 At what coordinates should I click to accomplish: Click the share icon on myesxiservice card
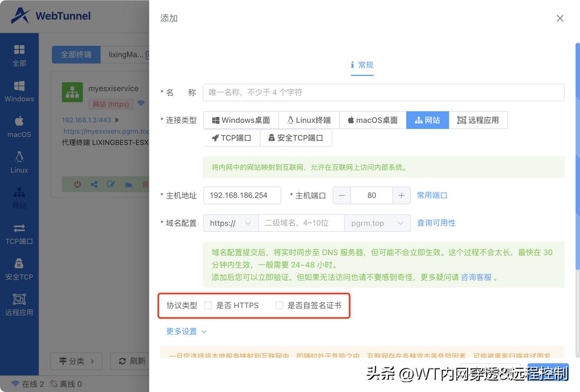[94, 184]
